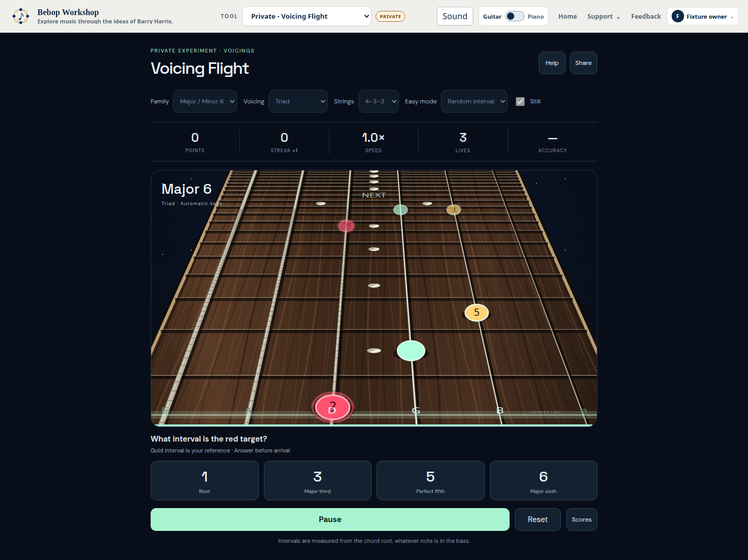Toggle the Guitar / Piano switch
The height and width of the screenshot is (560, 748).
pyautogui.click(x=514, y=16)
